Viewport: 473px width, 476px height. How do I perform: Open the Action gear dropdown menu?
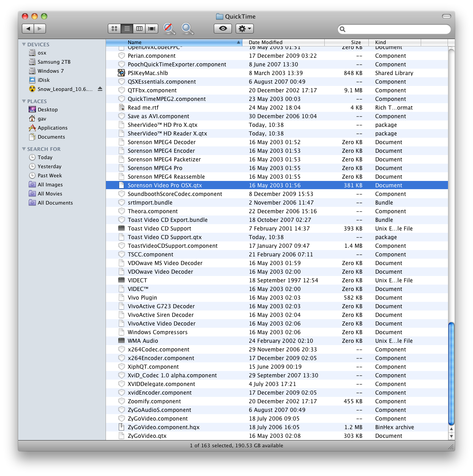tap(245, 29)
